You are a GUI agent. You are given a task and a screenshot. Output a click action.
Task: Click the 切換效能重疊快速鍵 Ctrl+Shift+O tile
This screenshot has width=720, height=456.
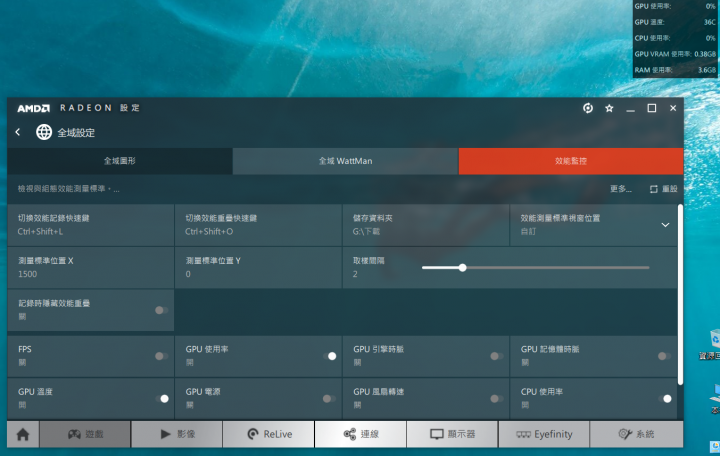point(259,225)
